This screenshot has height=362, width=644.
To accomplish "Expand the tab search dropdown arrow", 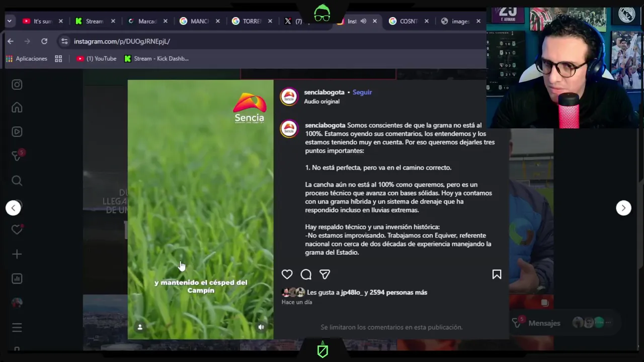I will [x=9, y=21].
